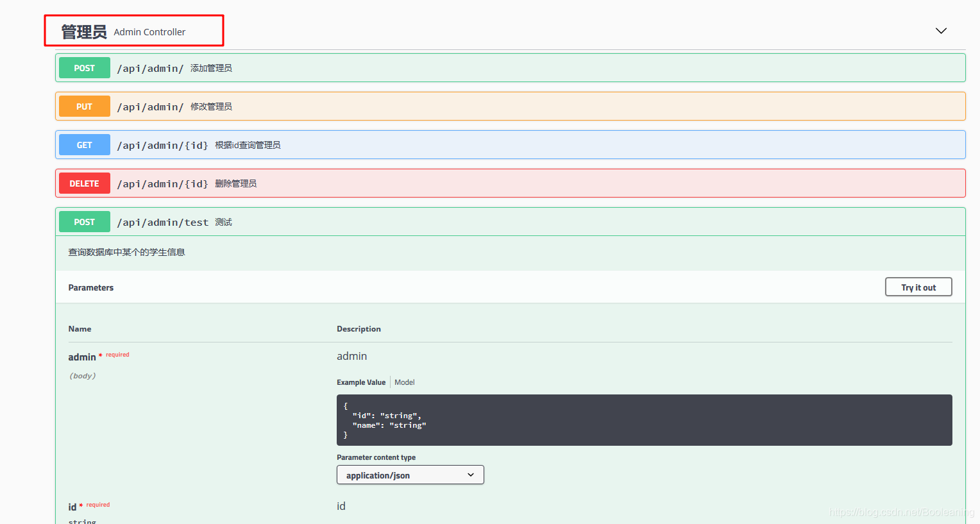Click the (body) parameter location label
980x524 pixels.
[83, 376]
